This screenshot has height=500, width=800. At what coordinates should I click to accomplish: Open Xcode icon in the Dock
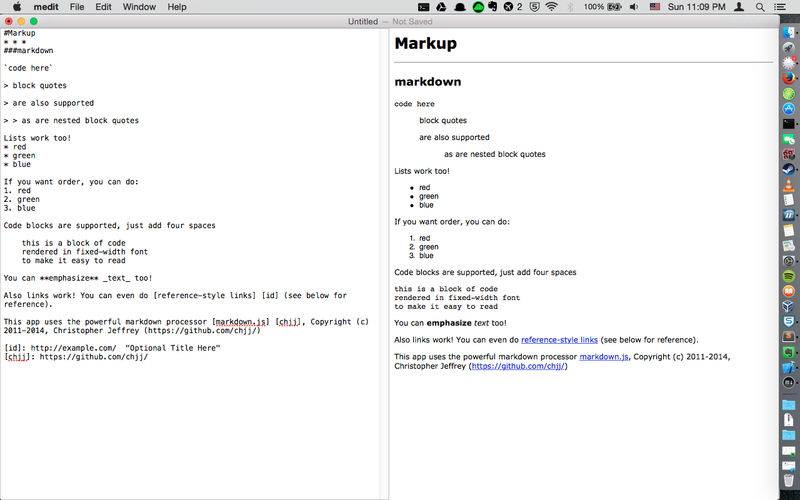(x=789, y=367)
